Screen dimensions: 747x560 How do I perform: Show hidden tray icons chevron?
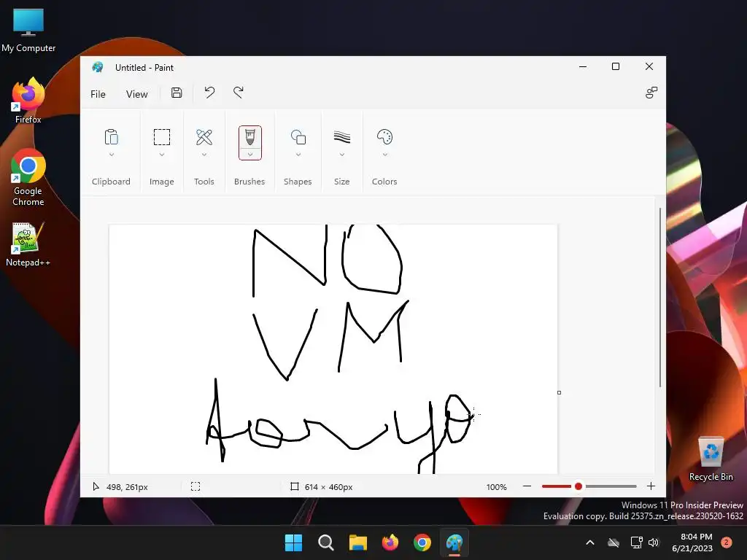pyautogui.click(x=589, y=542)
